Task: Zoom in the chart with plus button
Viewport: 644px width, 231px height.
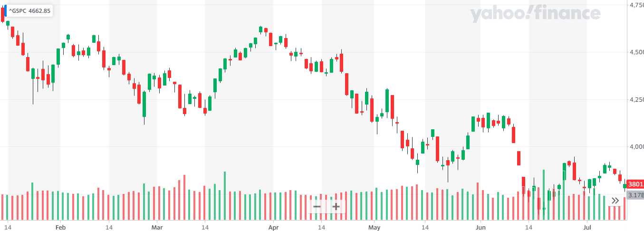Action: pyautogui.click(x=336, y=207)
